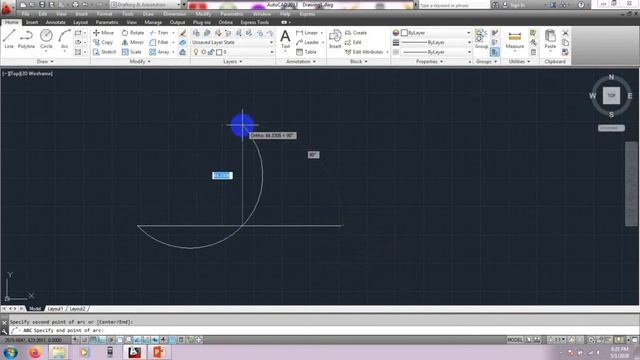Expand the Modify panel
This screenshot has height=360, width=640.
[x=140, y=62]
